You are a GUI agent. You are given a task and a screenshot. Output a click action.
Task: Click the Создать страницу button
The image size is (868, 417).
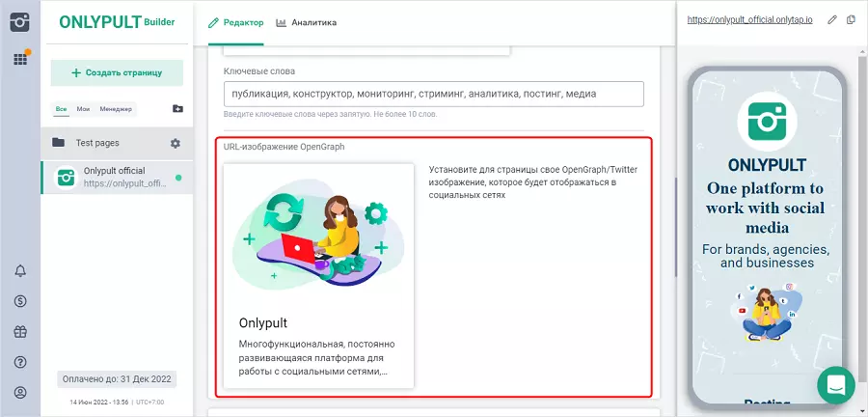pyautogui.click(x=117, y=72)
